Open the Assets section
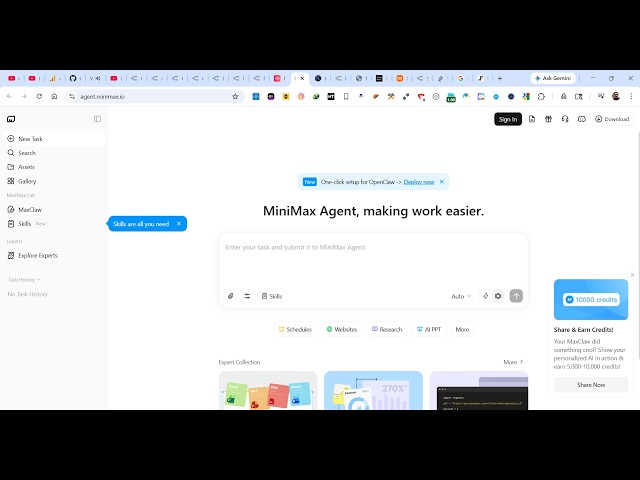 tap(55, 167)
